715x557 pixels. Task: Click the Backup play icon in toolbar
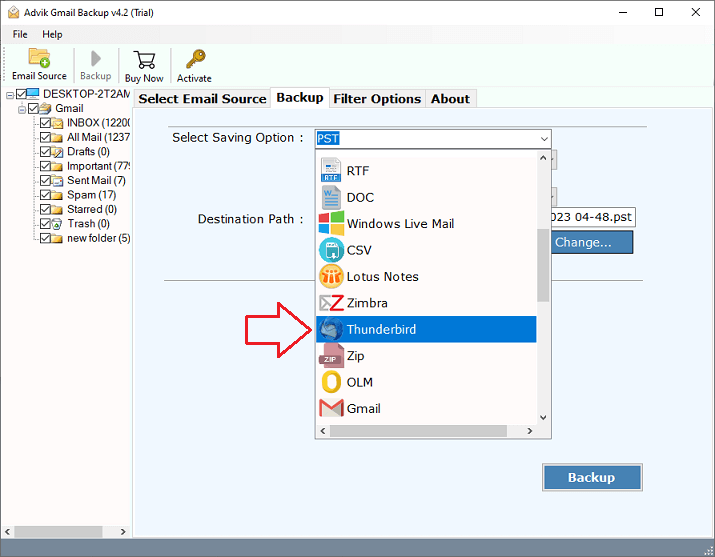(96, 58)
